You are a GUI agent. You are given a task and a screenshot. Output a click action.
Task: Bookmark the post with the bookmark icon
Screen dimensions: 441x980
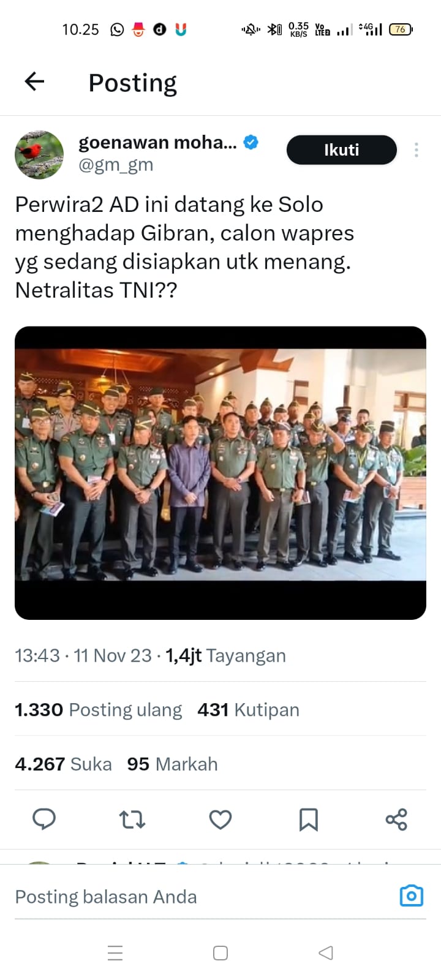tap(308, 819)
